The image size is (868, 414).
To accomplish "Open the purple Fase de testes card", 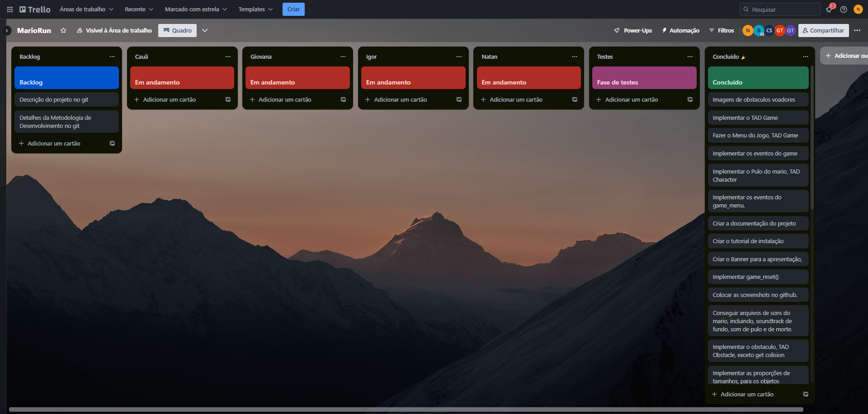I will pyautogui.click(x=644, y=78).
